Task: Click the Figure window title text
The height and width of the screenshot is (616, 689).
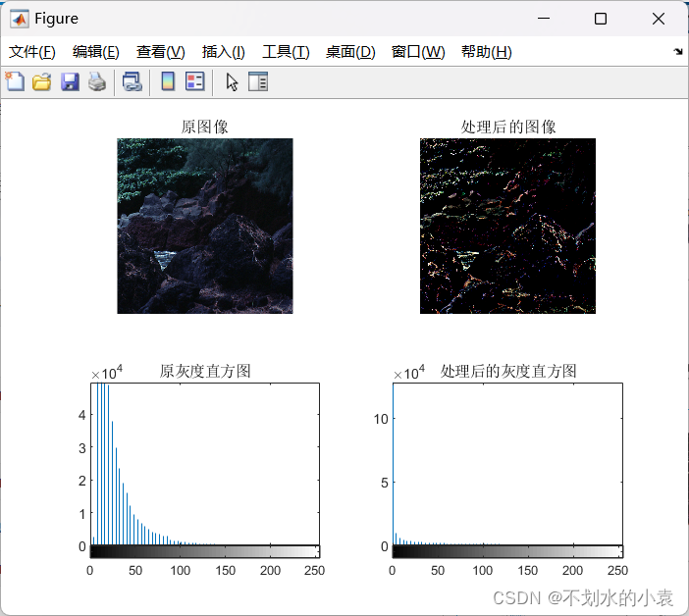Action: click(56, 19)
